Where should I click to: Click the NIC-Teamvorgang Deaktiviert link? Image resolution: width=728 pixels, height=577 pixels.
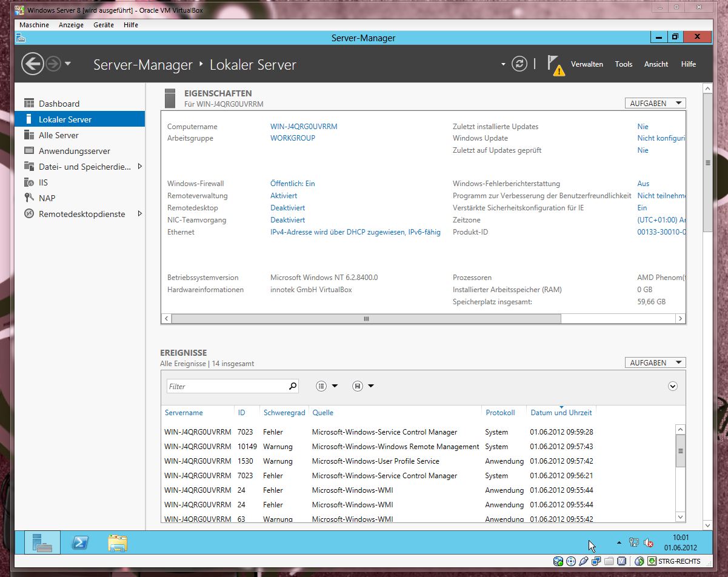point(287,220)
